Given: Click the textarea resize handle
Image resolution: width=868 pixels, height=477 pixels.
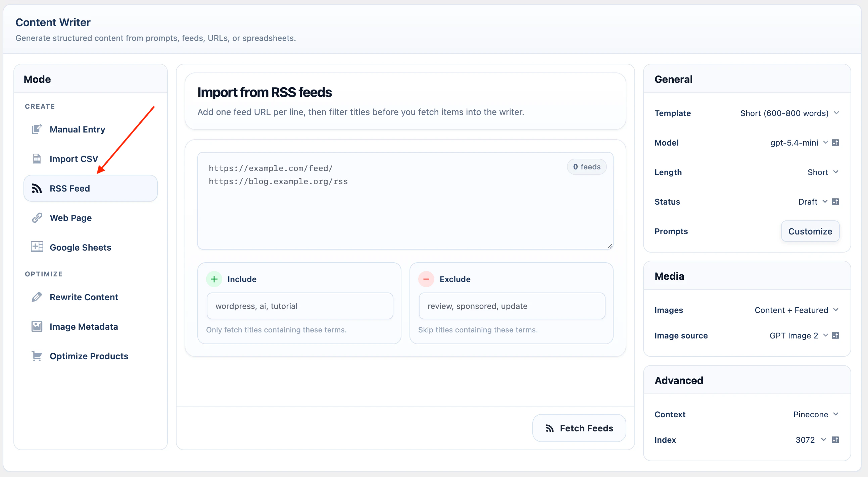Looking at the screenshot, I should (x=610, y=246).
